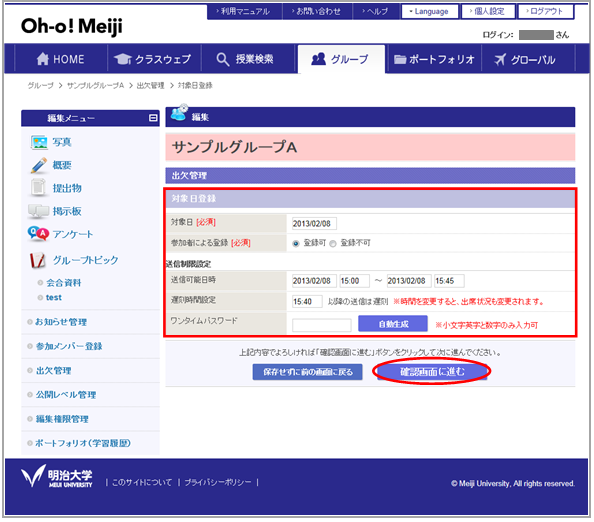
Task: Open 参加メンバー登録 in sidebar
Action: tap(69, 346)
